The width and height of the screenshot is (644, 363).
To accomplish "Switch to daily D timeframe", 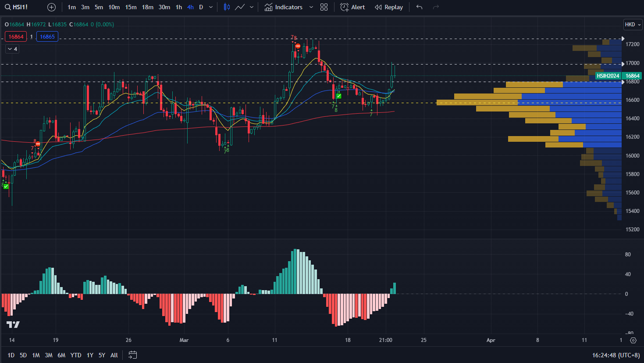I will (201, 7).
